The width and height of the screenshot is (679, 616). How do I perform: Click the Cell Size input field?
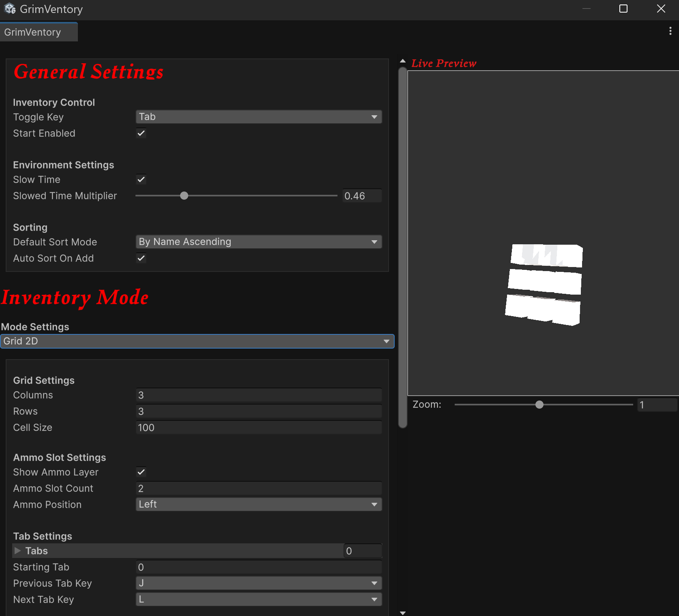coord(258,428)
